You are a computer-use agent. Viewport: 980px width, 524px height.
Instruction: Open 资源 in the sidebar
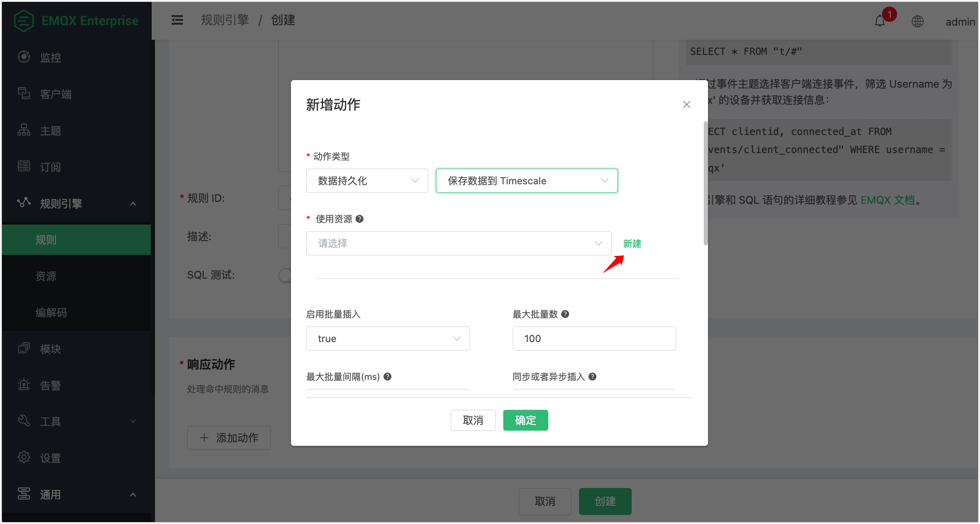[46, 276]
